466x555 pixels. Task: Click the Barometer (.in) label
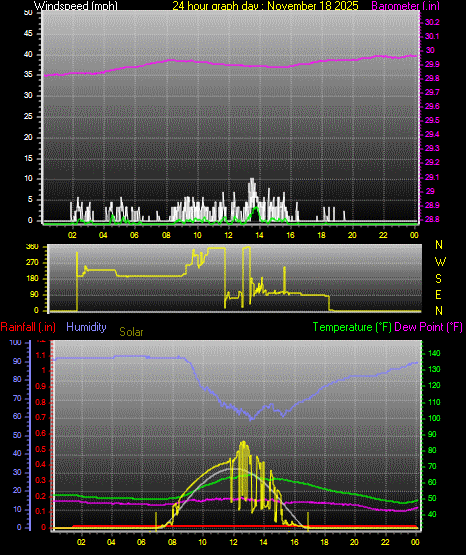[x=405, y=6]
